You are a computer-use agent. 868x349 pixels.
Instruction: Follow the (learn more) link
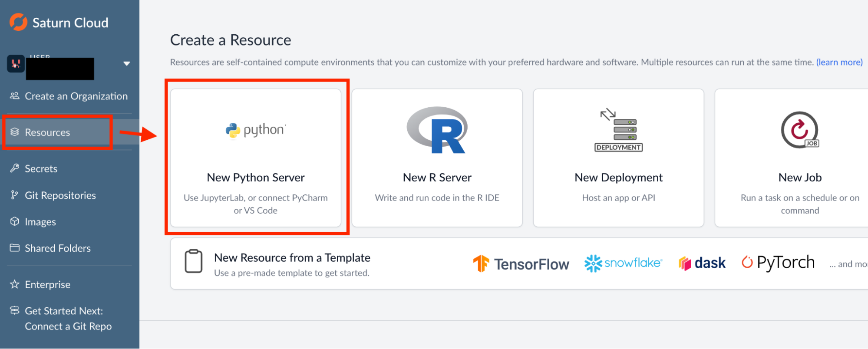[x=839, y=62]
